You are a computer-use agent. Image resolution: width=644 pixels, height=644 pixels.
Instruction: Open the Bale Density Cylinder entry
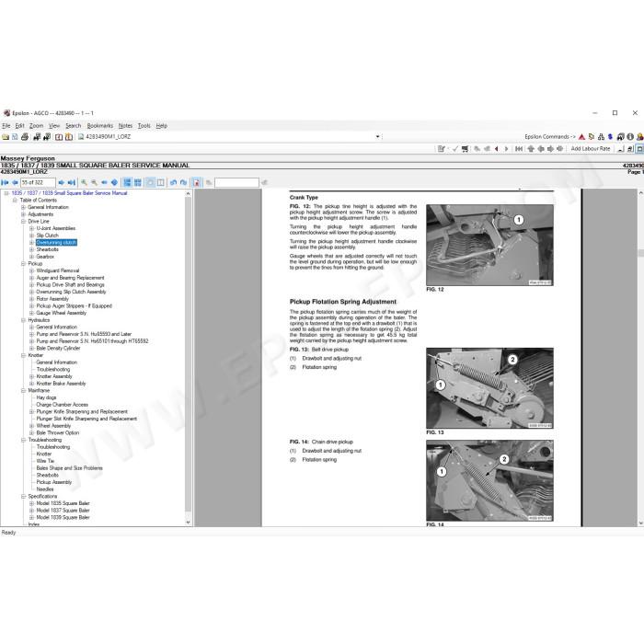click(58, 349)
